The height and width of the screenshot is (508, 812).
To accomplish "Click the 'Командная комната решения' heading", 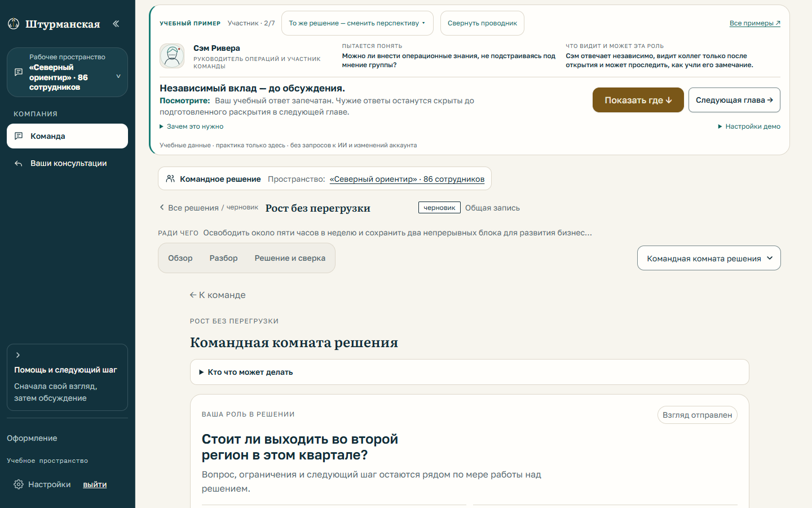I will pos(294,343).
